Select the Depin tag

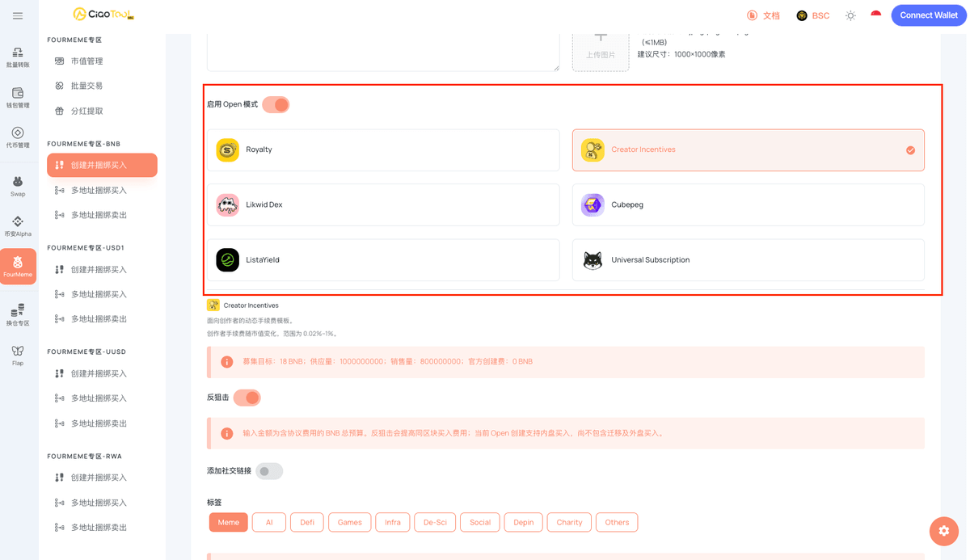tap(524, 522)
